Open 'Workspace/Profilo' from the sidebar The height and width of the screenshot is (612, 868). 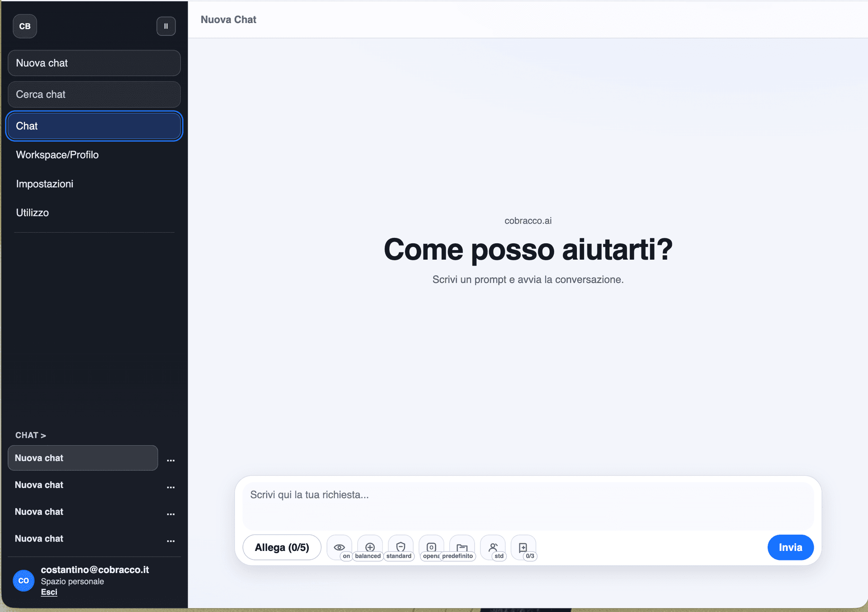pos(57,155)
